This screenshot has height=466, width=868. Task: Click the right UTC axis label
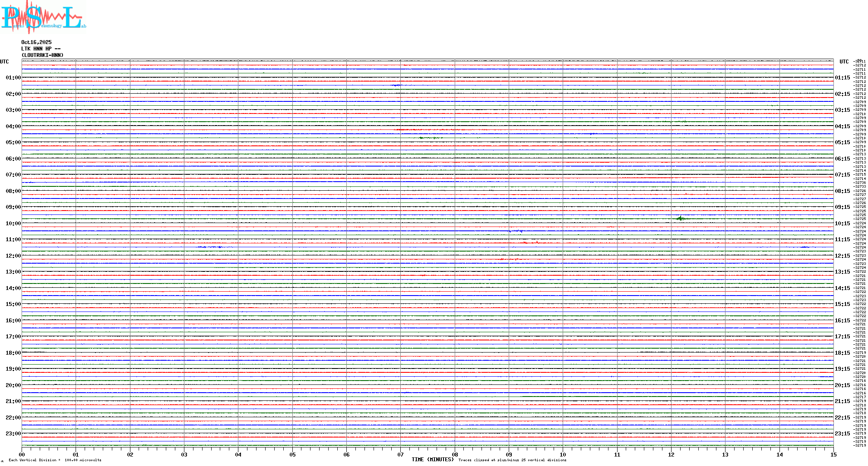tap(844, 62)
